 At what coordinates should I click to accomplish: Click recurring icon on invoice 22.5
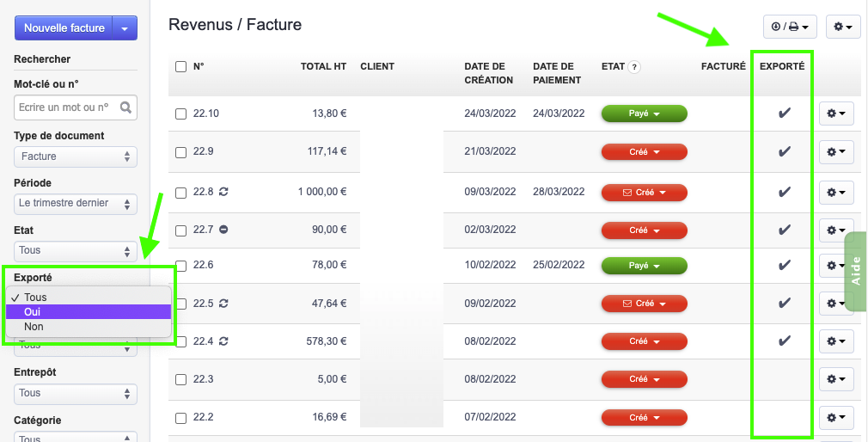click(x=223, y=303)
